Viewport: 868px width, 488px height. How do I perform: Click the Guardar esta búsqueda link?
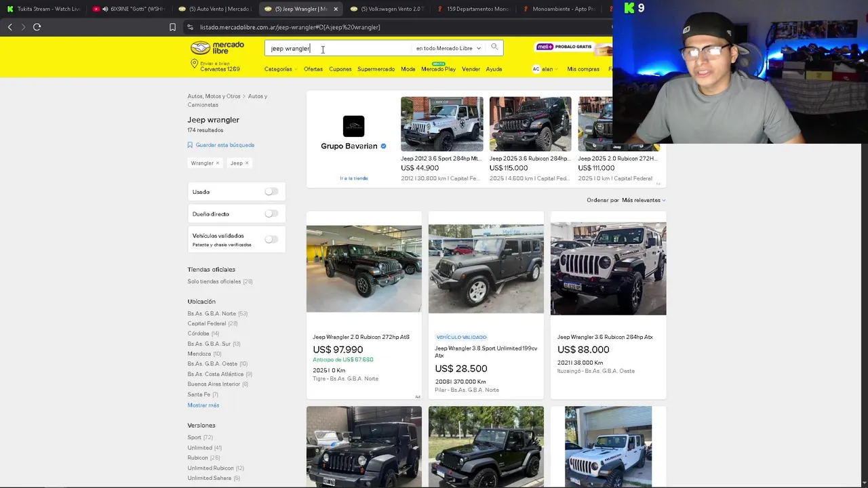(225, 145)
